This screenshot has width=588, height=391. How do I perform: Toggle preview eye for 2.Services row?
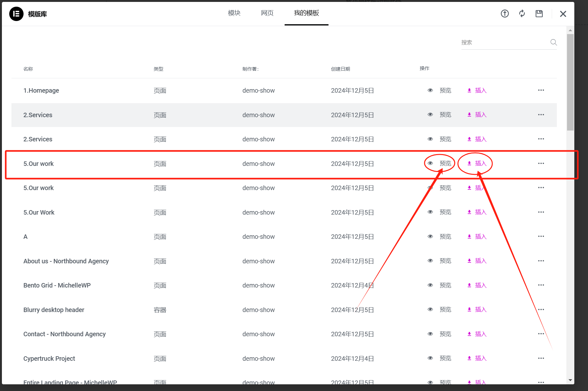[430, 115]
